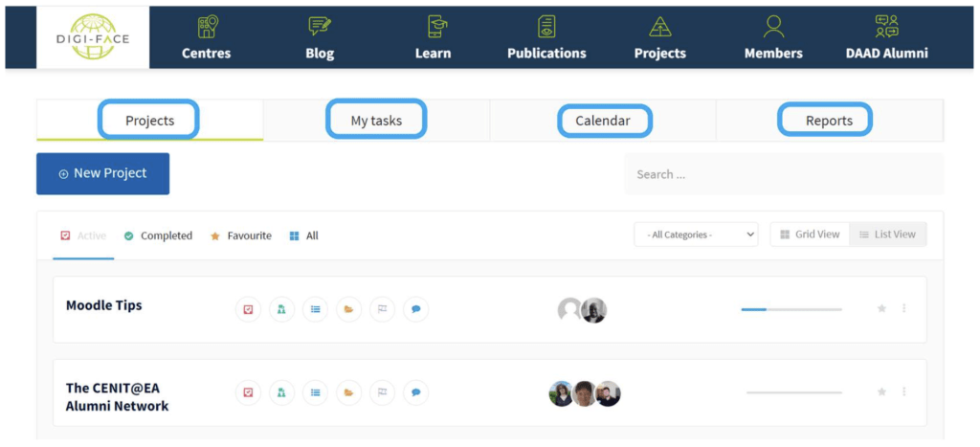The image size is (980, 447).
Task: Open the members icon in the Moodle Tips row
Action: 281,309
